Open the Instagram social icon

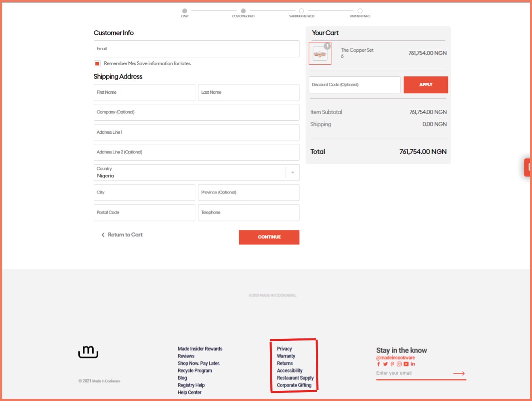[x=399, y=364]
